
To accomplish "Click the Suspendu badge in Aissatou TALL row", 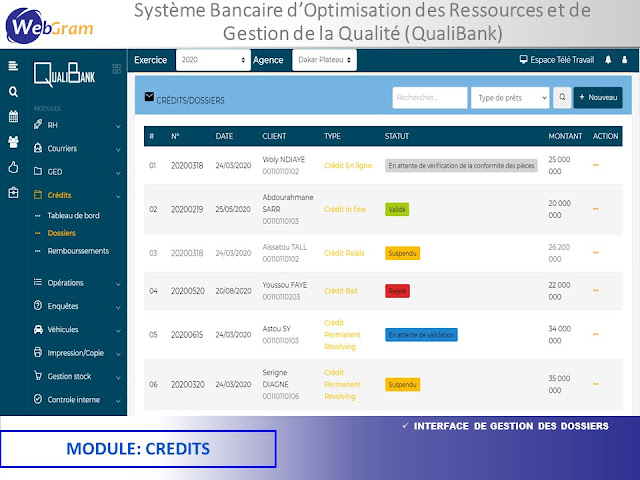I will click(x=402, y=253).
